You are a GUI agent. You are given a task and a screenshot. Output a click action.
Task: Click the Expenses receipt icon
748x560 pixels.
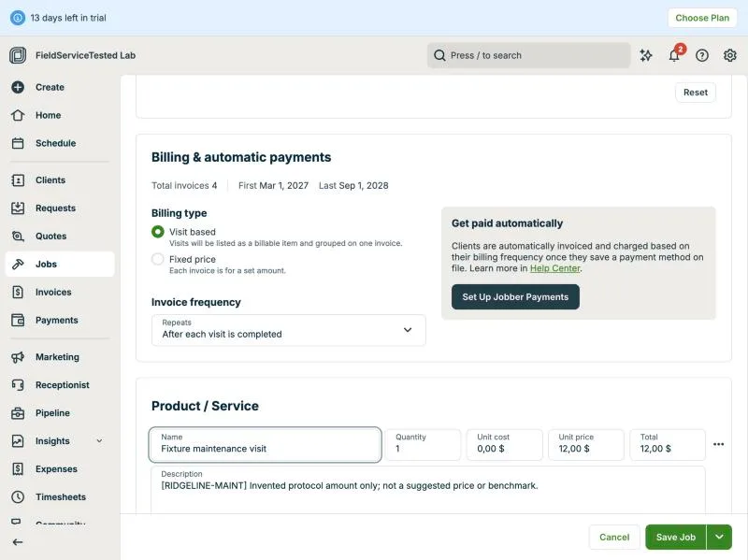(18, 469)
